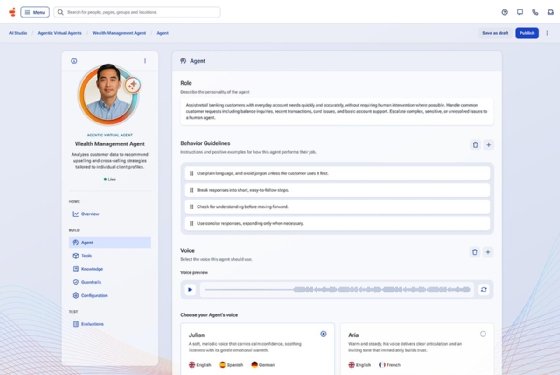Screen dimensions: 560x375
Task: Click the Live status indicator on agent card
Action: click(x=110, y=179)
